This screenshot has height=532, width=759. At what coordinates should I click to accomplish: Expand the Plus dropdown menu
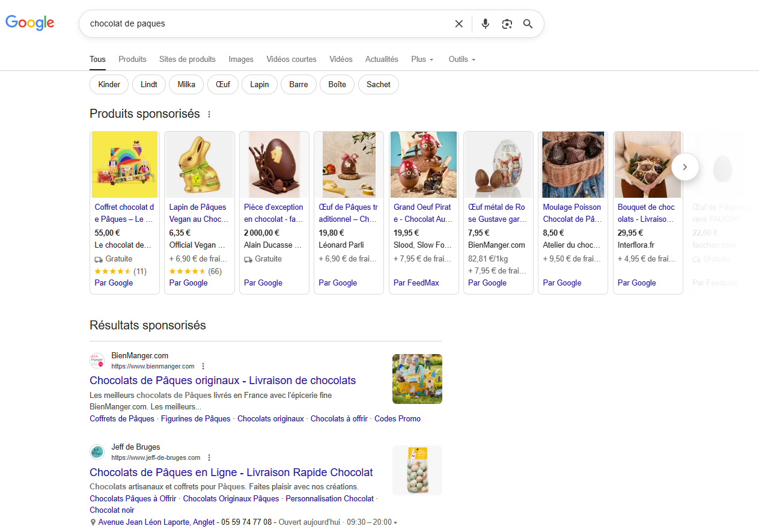422,59
